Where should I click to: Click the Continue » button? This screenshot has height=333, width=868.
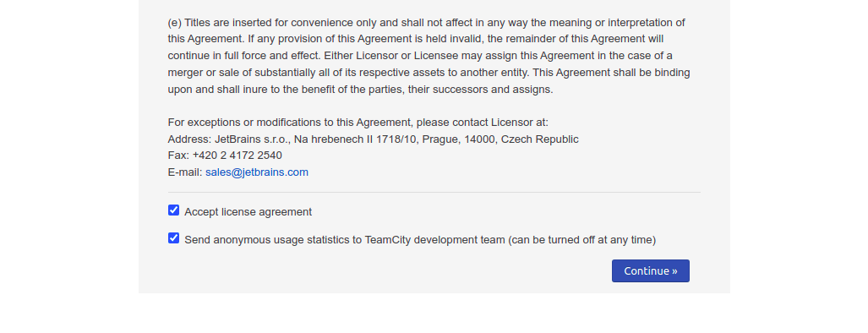point(651,271)
